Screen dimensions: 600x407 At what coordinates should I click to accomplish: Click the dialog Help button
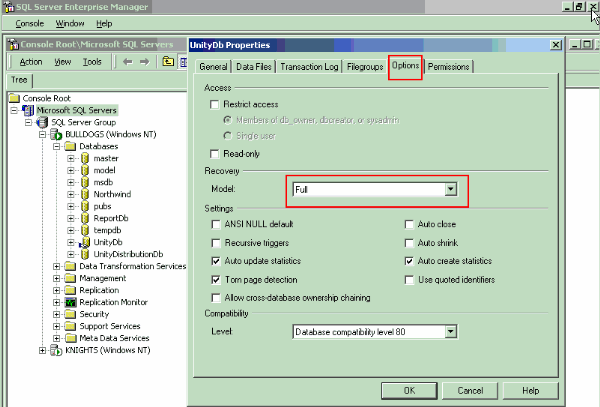click(x=530, y=391)
